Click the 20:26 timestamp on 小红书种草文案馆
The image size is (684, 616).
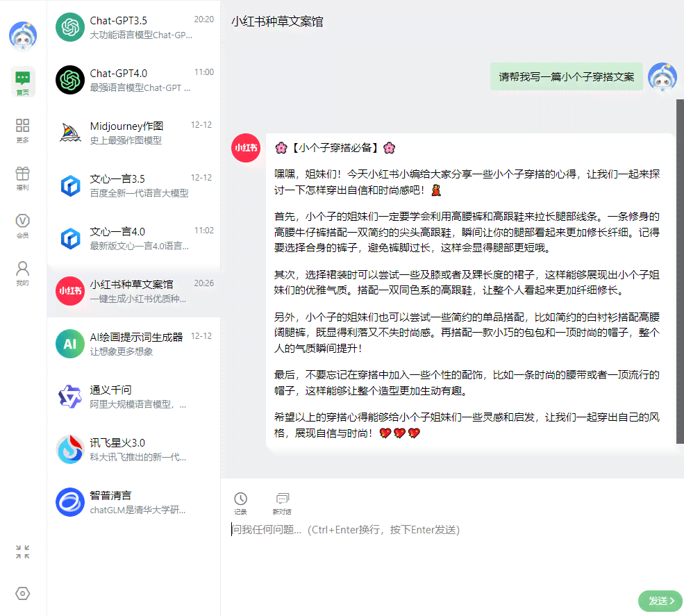pos(203,283)
